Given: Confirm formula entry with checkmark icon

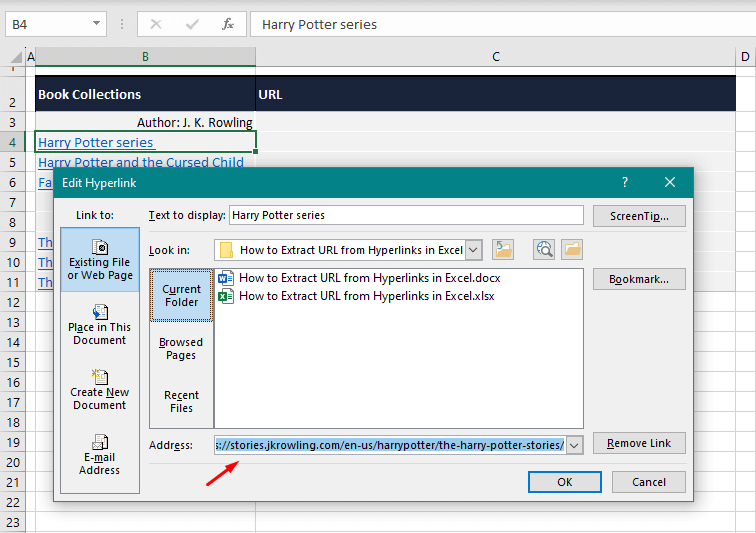Looking at the screenshot, I should pos(192,24).
